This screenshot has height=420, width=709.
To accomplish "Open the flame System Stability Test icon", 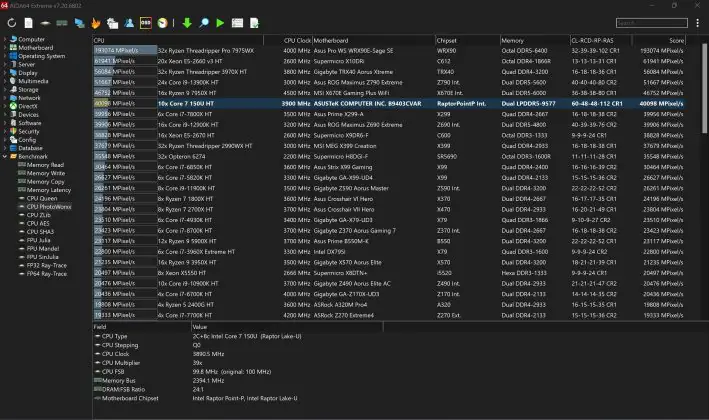I will coord(96,23).
